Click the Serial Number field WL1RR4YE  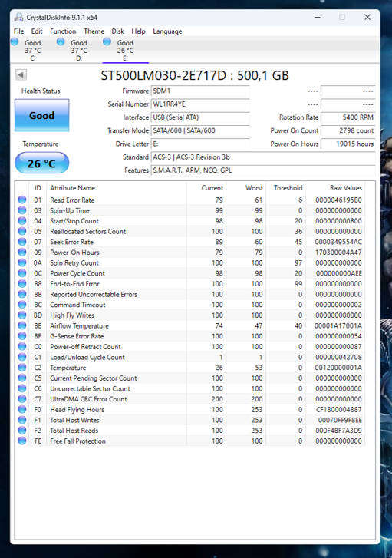click(x=200, y=104)
